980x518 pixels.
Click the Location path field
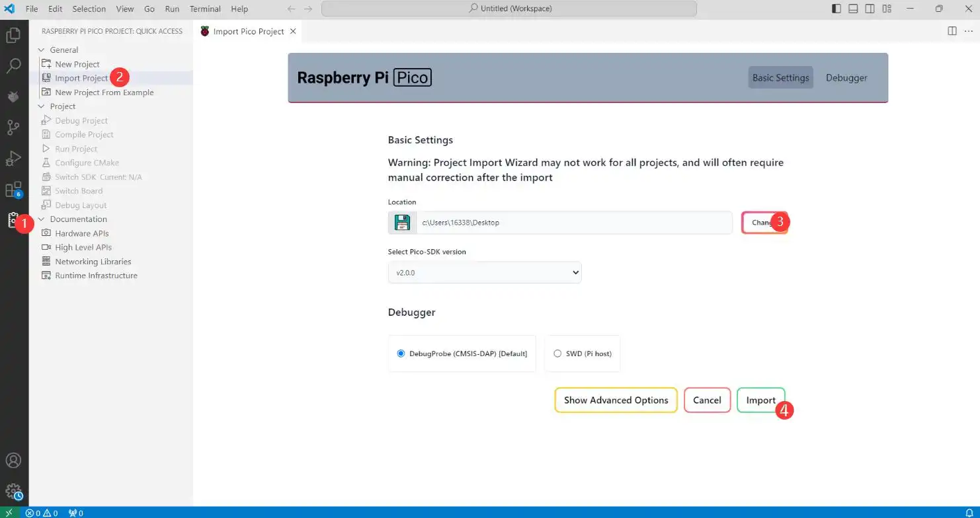click(x=573, y=223)
